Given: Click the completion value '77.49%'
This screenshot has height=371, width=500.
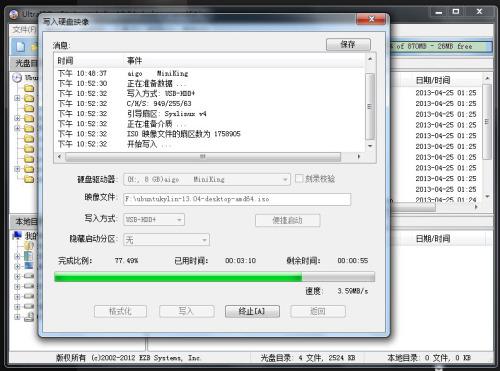Looking at the screenshot, I should pos(126,261).
